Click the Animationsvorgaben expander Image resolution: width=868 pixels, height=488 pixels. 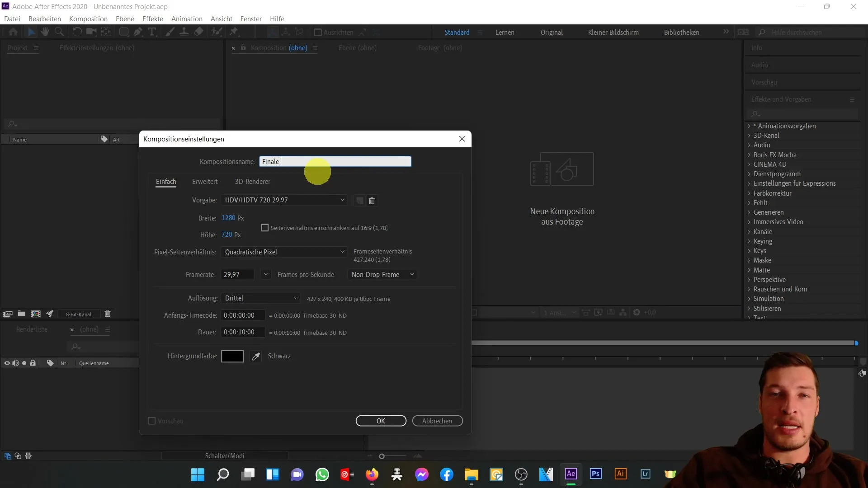(x=750, y=126)
